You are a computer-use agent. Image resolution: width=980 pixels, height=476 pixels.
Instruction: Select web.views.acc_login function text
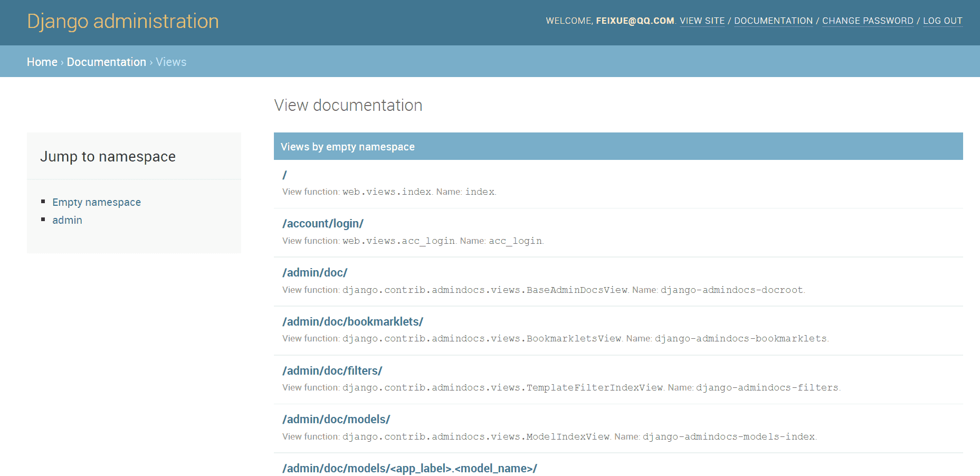pyautogui.click(x=398, y=241)
